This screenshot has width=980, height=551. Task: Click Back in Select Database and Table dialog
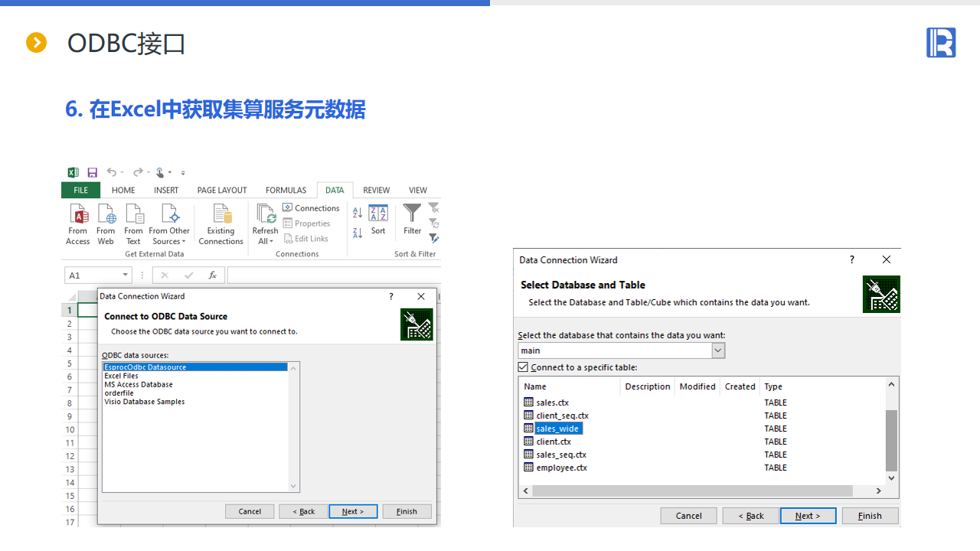pyautogui.click(x=750, y=516)
